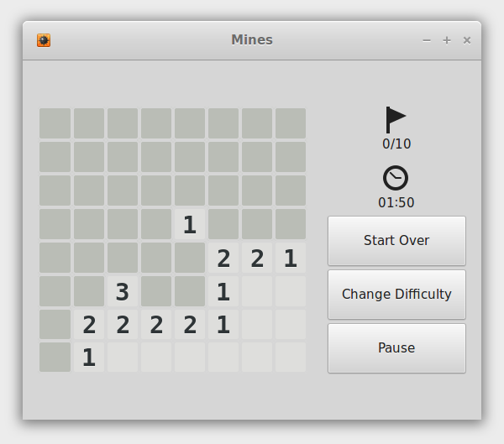Screen dimensions: 504x444
Task: Reveal the top-right corner covered tile
Action: point(291,123)
